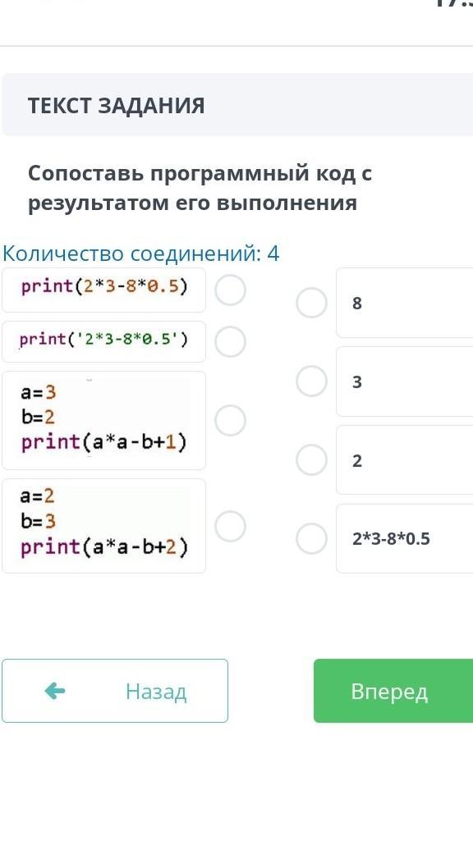Select the circle next to print(2*3-8*0.5)
The width and height of the screenshot is (473, 868).
pos(231,290)
